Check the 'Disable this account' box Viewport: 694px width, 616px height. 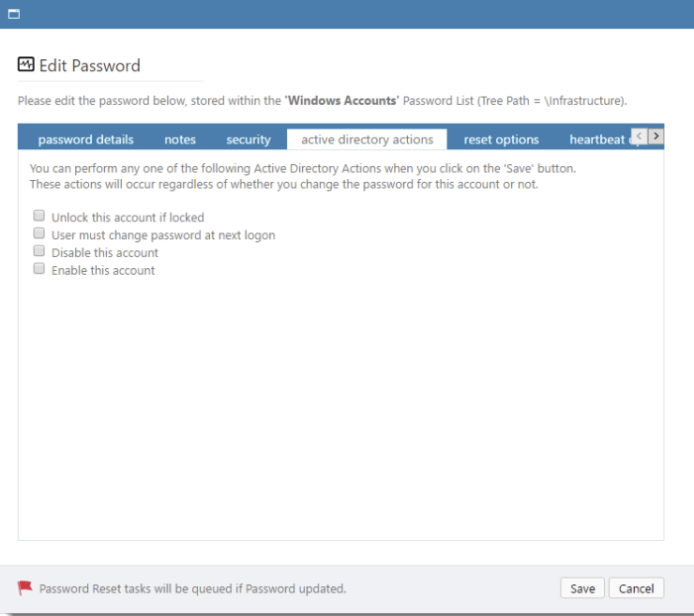click(39, 252)
